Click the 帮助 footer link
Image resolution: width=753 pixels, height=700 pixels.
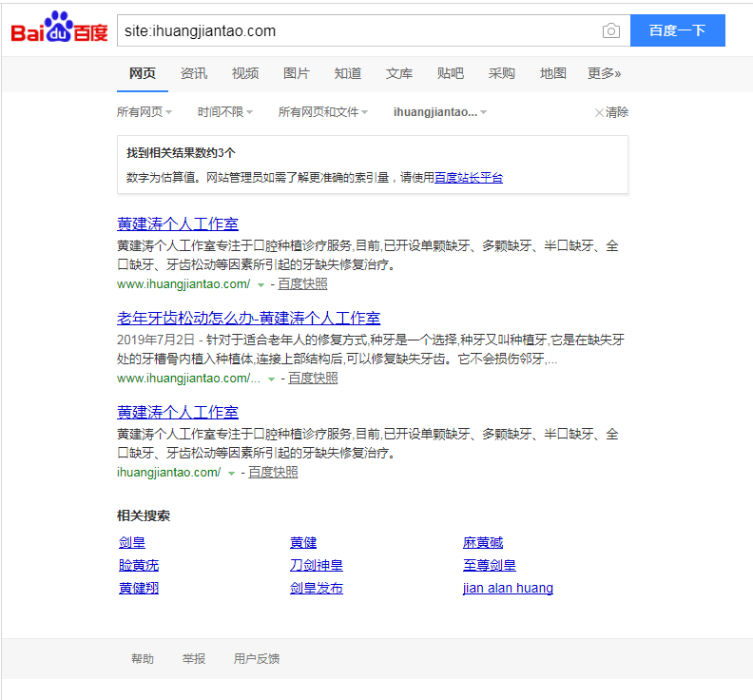[x=143, y=659]
